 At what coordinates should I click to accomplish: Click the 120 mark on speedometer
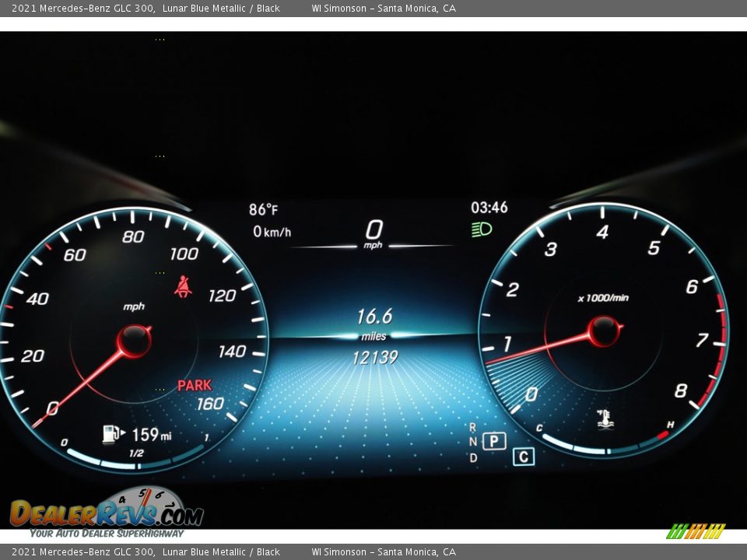pos(222,296)
